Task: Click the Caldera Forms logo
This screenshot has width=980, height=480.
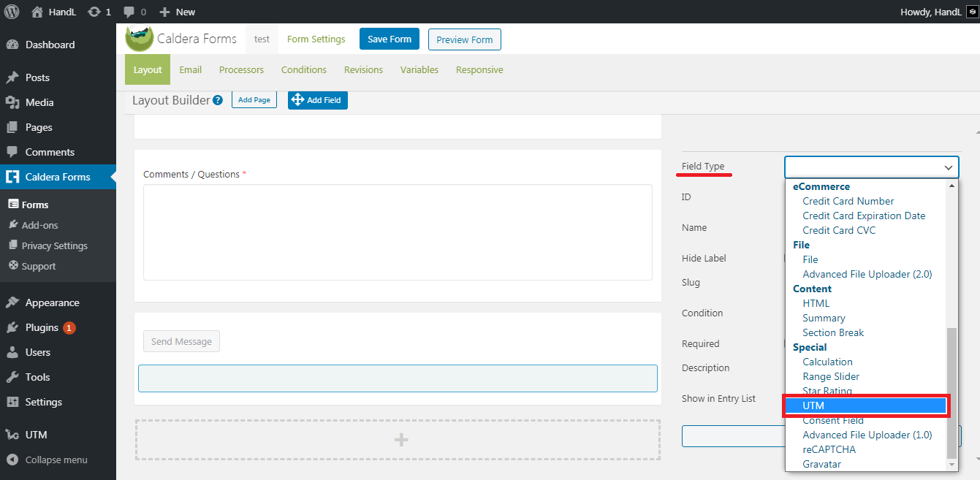Action: [x=139, y=39]
